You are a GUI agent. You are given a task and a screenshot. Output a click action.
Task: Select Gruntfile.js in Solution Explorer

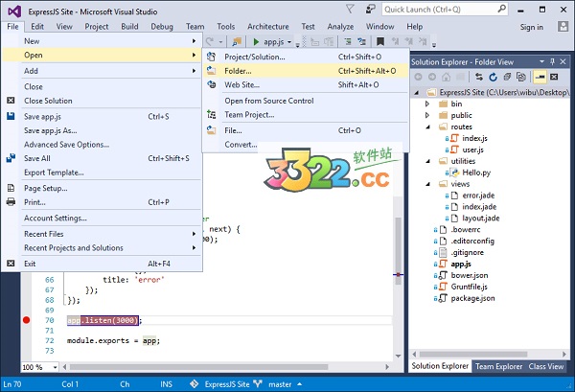click(469, 287)
